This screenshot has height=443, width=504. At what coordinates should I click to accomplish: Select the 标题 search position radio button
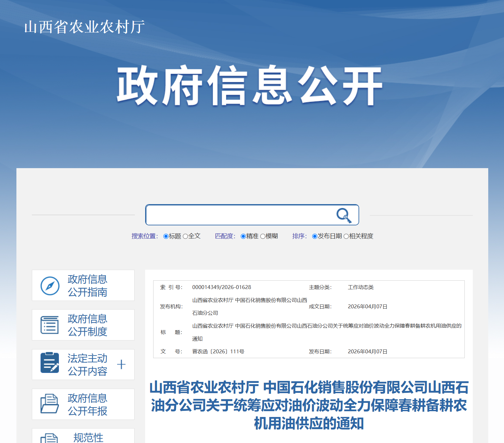(x=166, y=236)
